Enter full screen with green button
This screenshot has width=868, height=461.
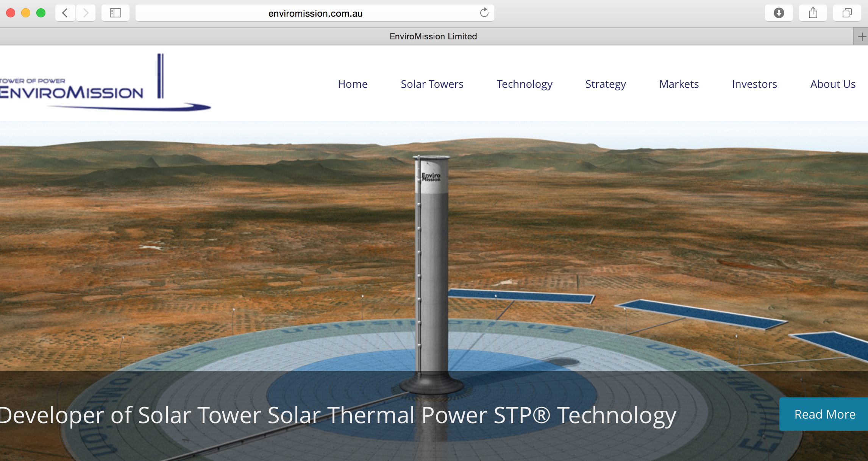(41, 13)
